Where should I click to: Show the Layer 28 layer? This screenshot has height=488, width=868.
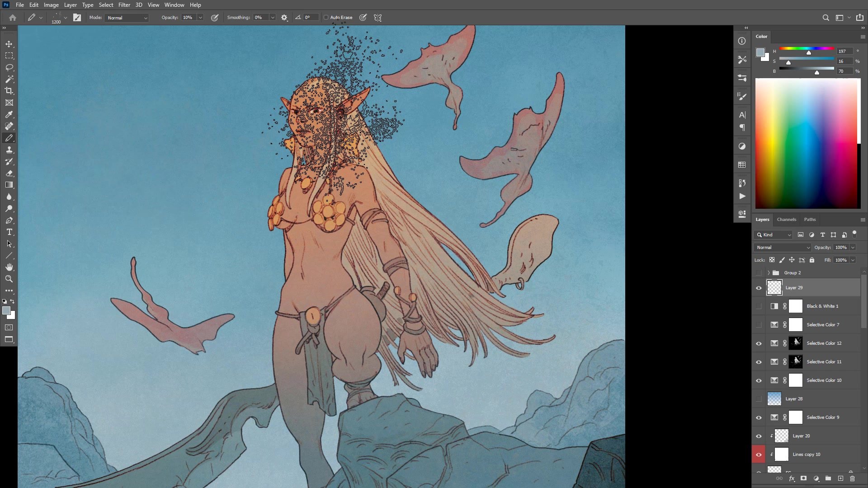click(759, 399)
